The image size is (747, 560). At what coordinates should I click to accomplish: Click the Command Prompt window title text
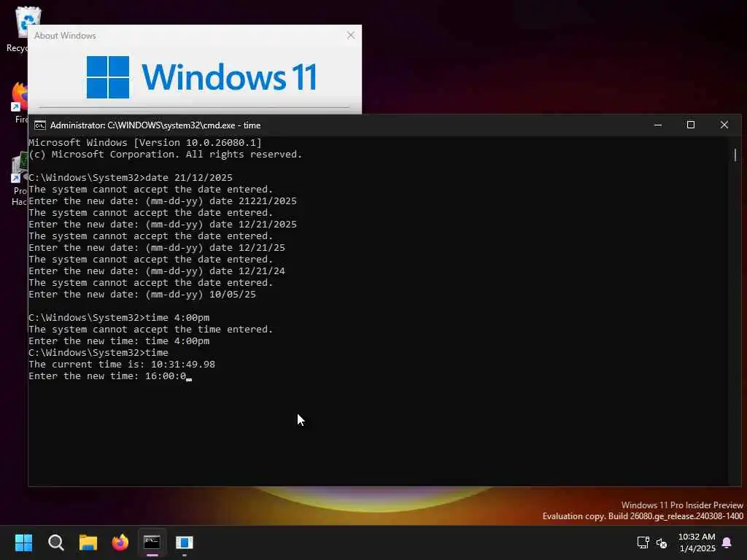[x=155, y=125]
